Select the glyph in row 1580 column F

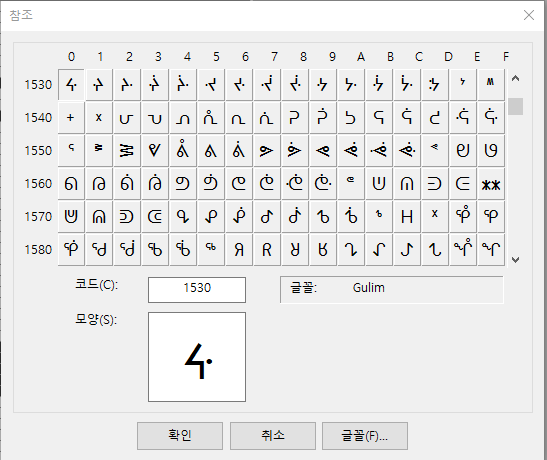[x=491, y=249]
